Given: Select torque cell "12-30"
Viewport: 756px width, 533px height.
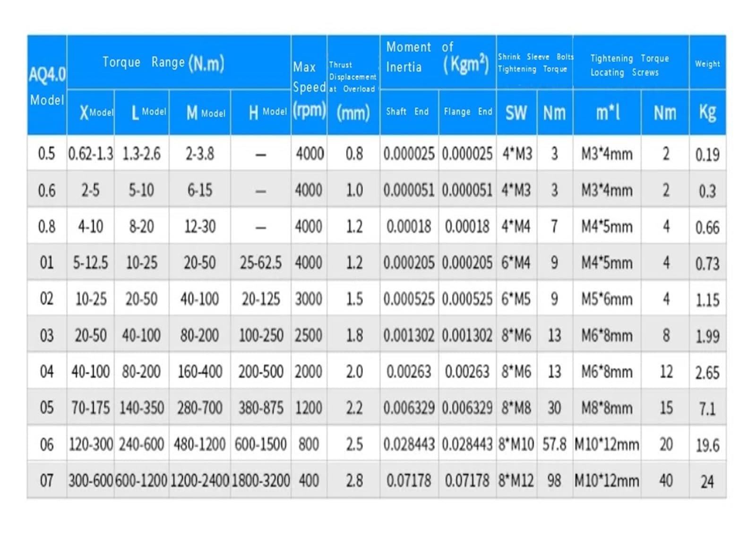Looking at the screenshot, I should click(x=200, y=227).
